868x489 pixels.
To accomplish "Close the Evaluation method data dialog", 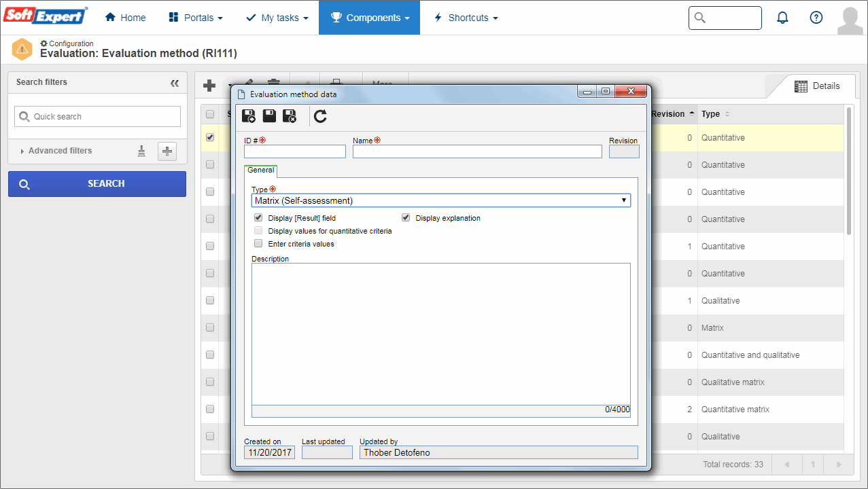I will click(631, 92).
